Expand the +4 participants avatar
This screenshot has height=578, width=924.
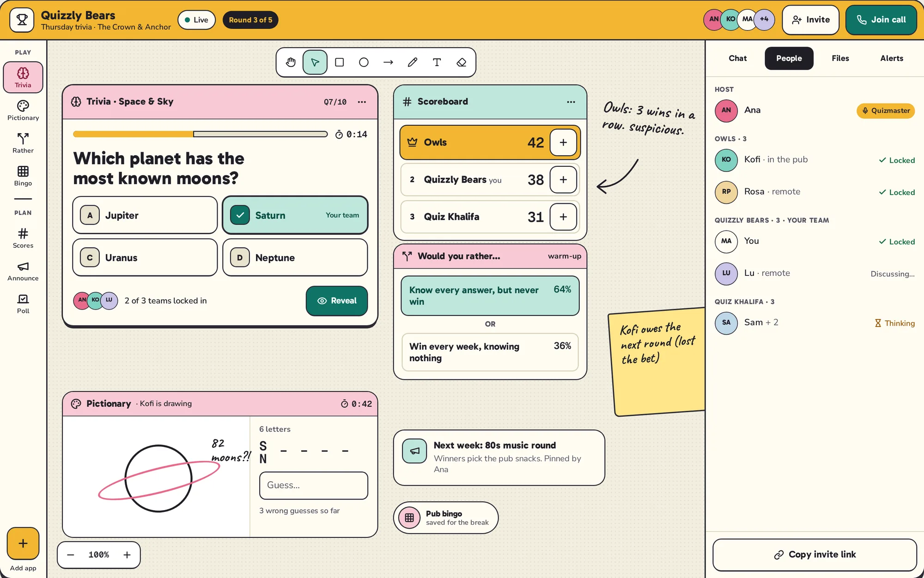[x=764, y=19]
